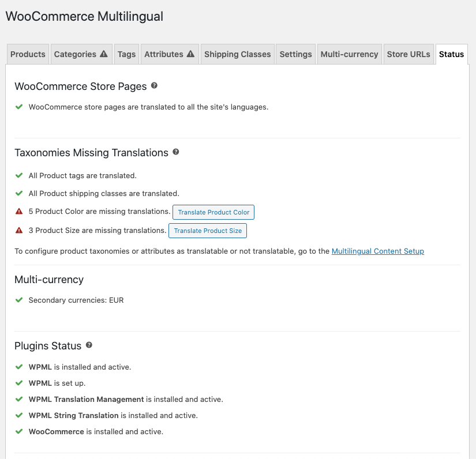Follow the Multilingual Content Setup link

tap(377, 251)
